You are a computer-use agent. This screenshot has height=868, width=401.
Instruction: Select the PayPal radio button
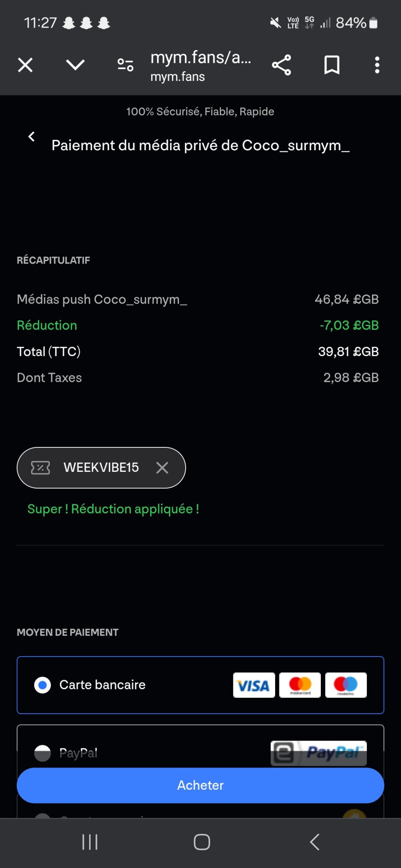[x=43, y=753]
